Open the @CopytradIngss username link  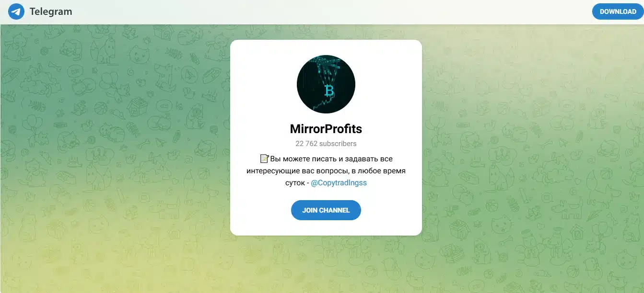pyautogui.click(x=339, y=183)
